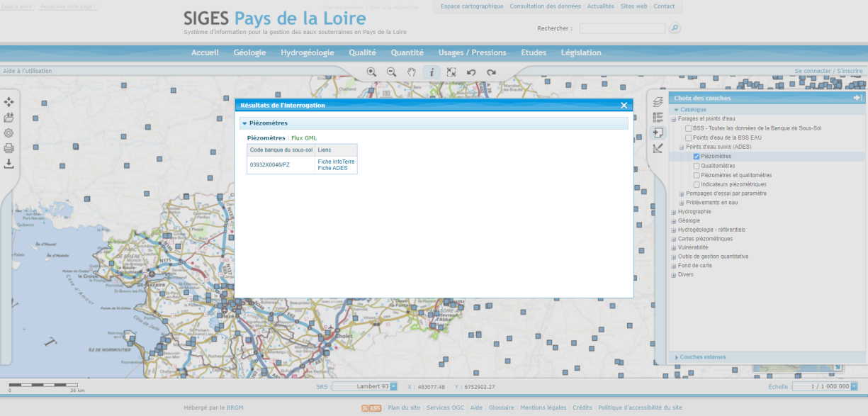Open the Lambert 93 SRS dropdown
This screenshot has height=416, width=868.
pos(394,386)
